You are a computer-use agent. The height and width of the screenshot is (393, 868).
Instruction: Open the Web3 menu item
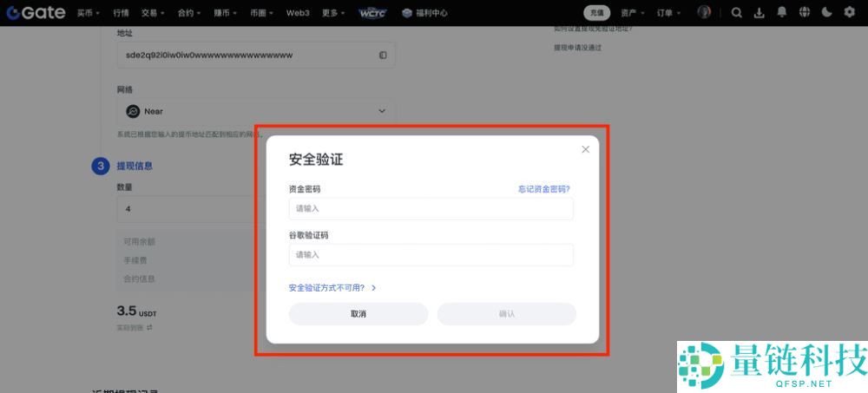pyautogui.click(x=298, y=13)
